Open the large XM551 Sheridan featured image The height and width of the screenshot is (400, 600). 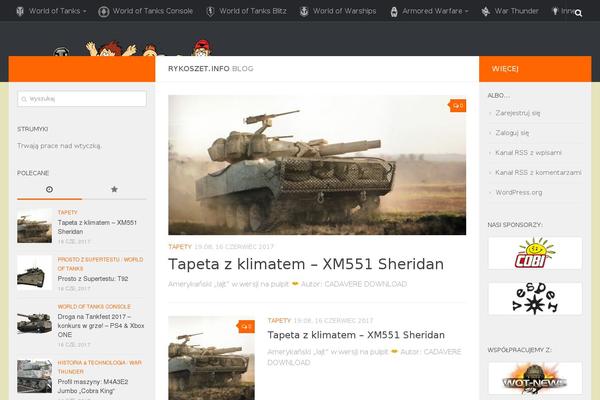click(317, 165)
